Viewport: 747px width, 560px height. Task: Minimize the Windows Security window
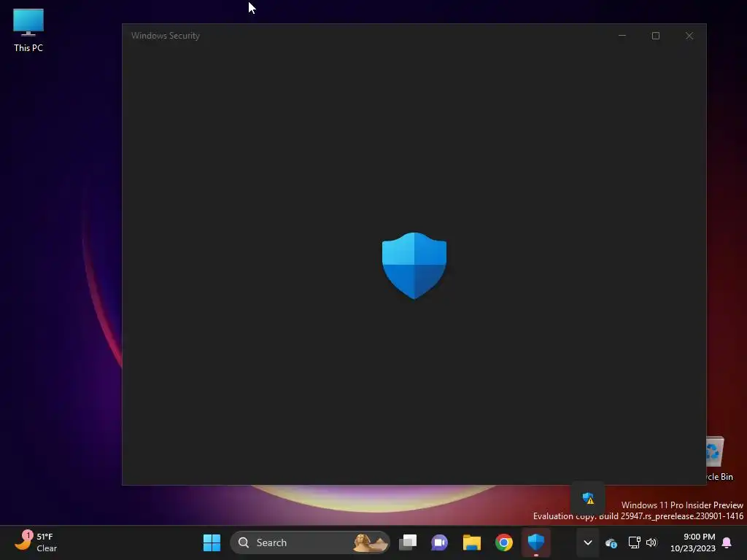(x=622, y=36)
